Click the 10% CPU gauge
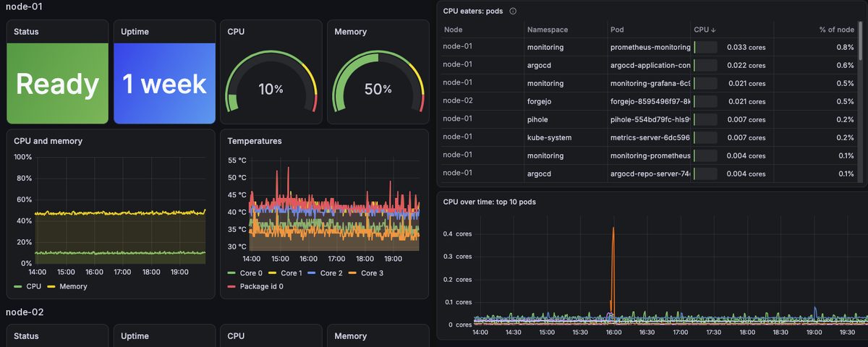Image resolution: width=868 pixels, height=347 pixels. [x=271, y=82]
